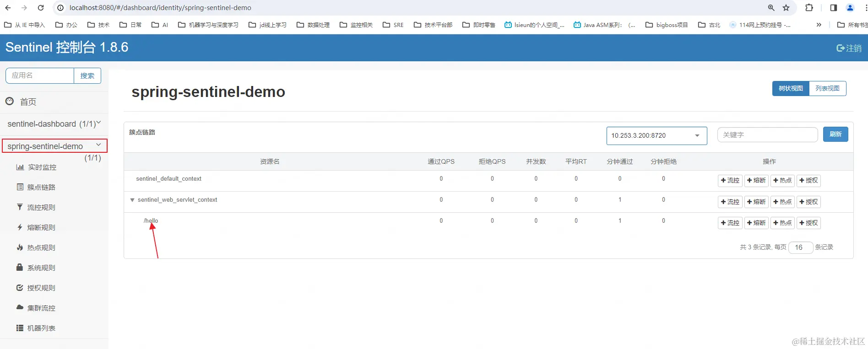Open 系统规则 lock icon item
The height and width of the screenshot is (349, 868).
tap(20, 267)
